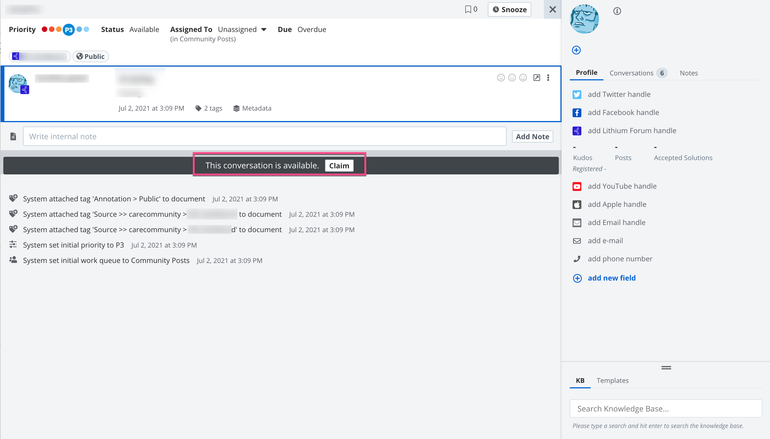Image resolution: width=770 pixels, height=439 pixels.
Task: Click add e-mail field
Action: [x=605, y=241]
